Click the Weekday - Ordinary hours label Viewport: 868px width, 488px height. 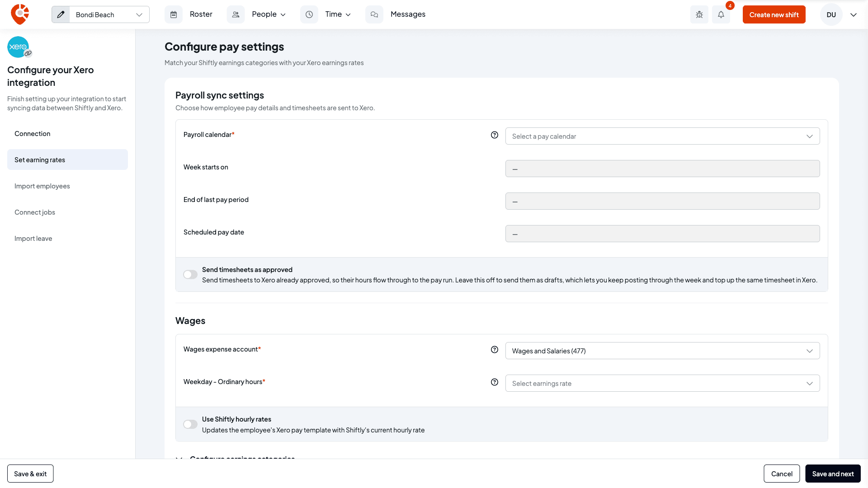tap(224, 382)
